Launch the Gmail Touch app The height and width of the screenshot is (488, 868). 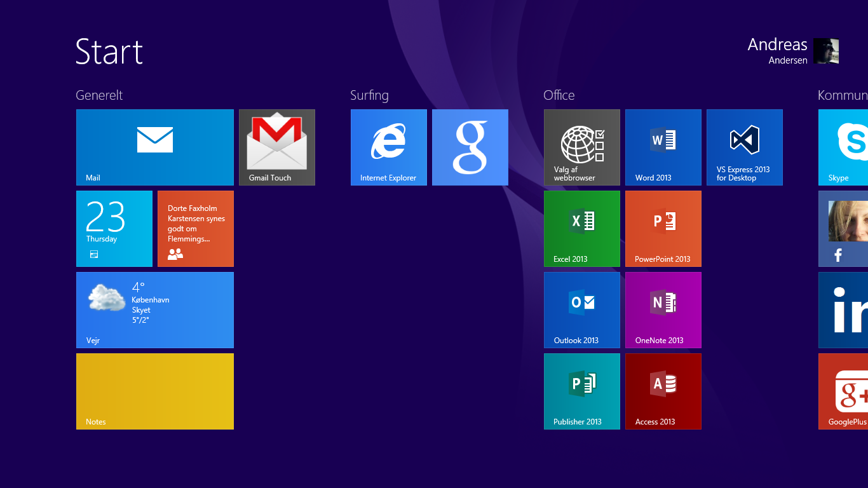(x=277, y=147)
